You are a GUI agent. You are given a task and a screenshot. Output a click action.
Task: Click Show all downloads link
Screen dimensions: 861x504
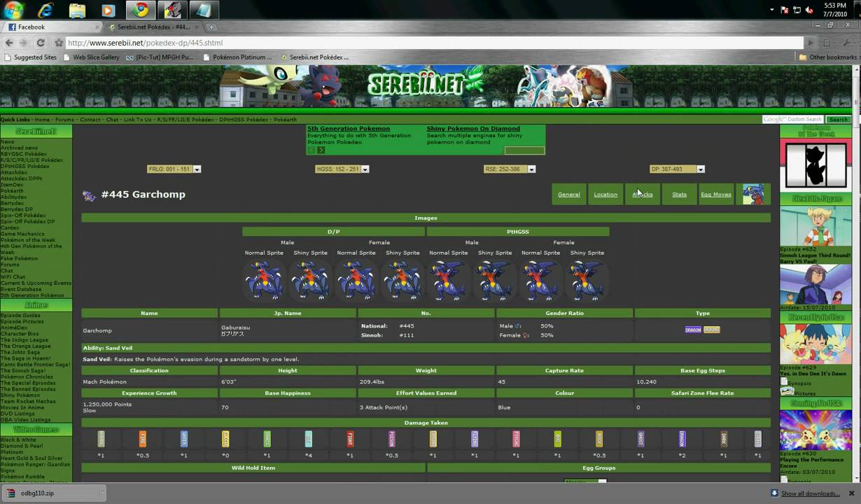pos(811,493)
